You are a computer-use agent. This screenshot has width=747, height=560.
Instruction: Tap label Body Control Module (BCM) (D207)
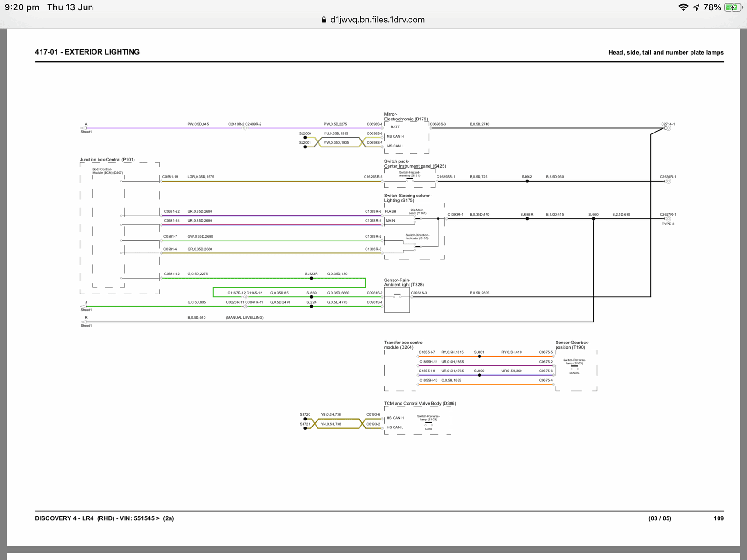pos(107,171)
